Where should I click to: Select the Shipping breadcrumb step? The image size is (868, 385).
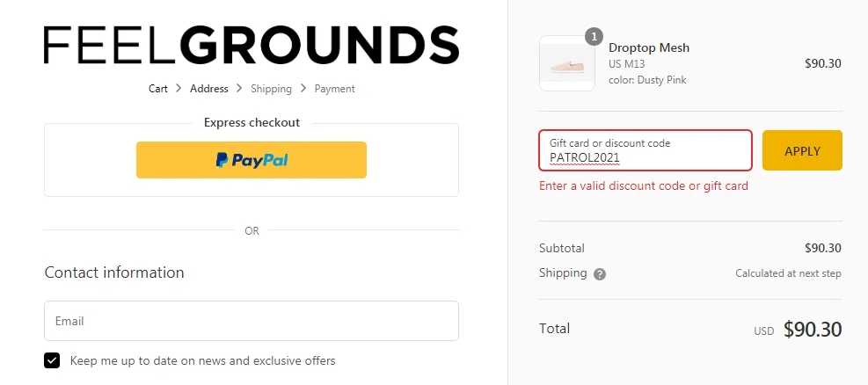(271, 89)
